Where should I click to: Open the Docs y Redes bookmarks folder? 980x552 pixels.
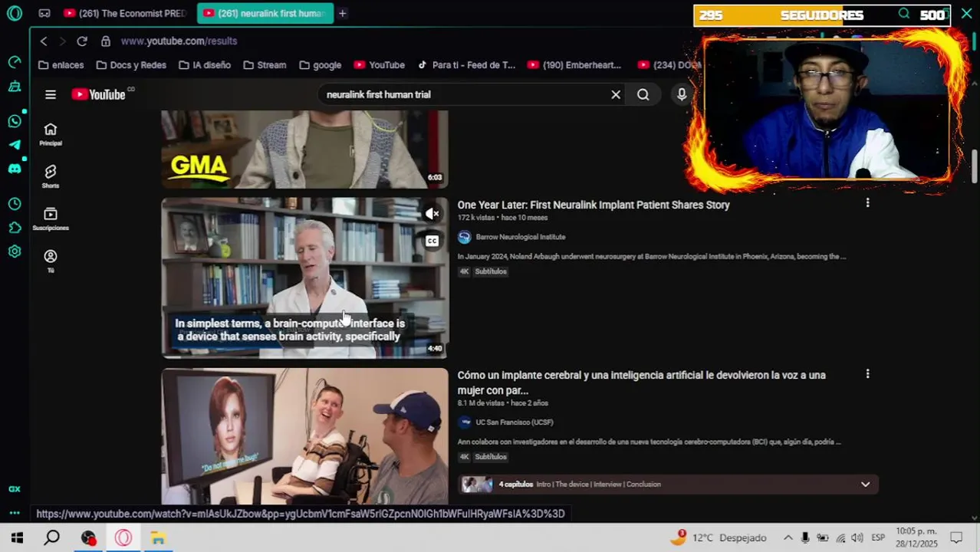point(130,65)
